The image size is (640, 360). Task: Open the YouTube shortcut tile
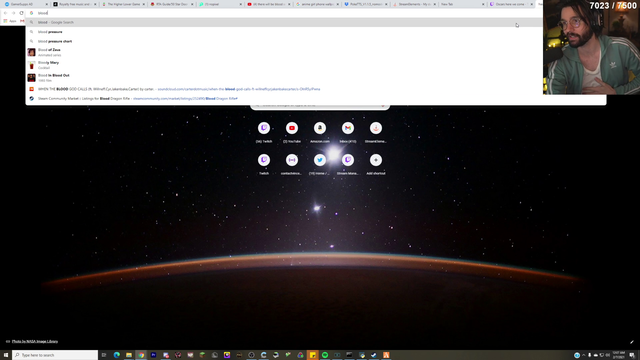[x=292, y=132]
